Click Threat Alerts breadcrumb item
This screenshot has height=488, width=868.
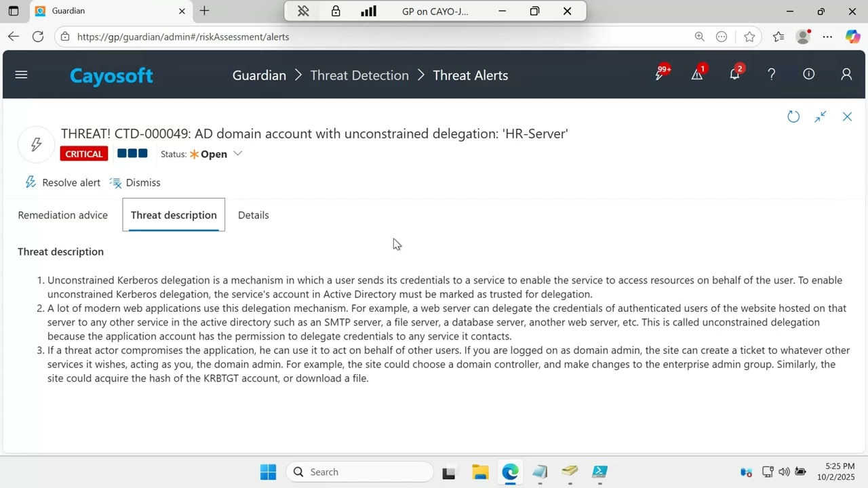pos(471,75)
